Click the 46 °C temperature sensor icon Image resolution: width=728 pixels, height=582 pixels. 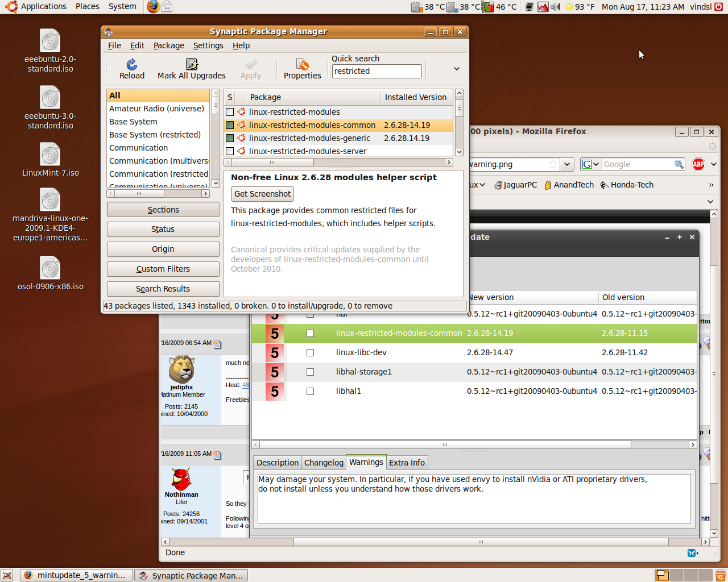coord(489,7)
